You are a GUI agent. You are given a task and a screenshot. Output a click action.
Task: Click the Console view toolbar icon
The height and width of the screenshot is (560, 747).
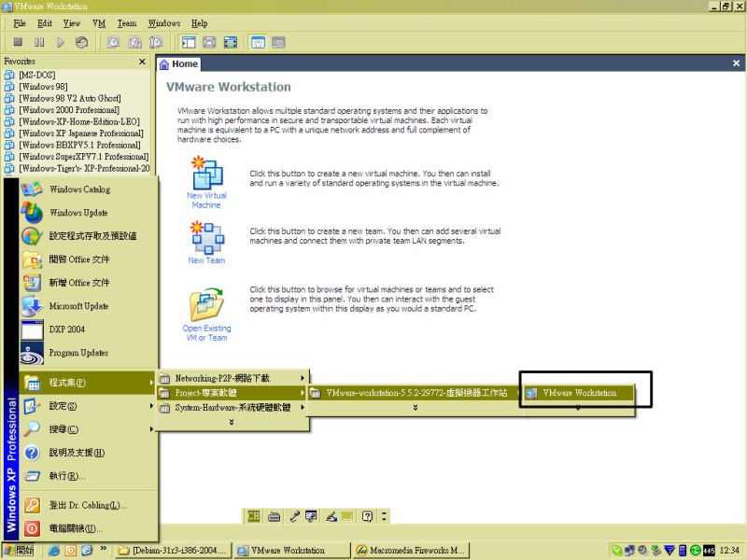pos(278,42)
